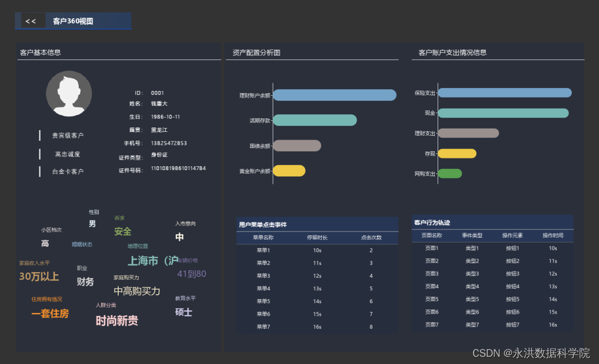
Task: Select ID number 110108198610114784
Action: click(179, 168)
